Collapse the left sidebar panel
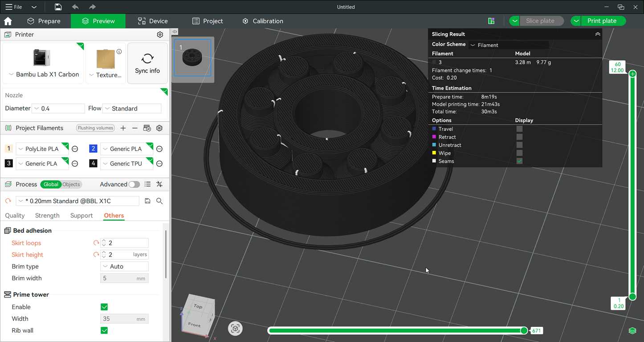Image resolution: width=644 pixels, height=342 pixels. (175, 32)
